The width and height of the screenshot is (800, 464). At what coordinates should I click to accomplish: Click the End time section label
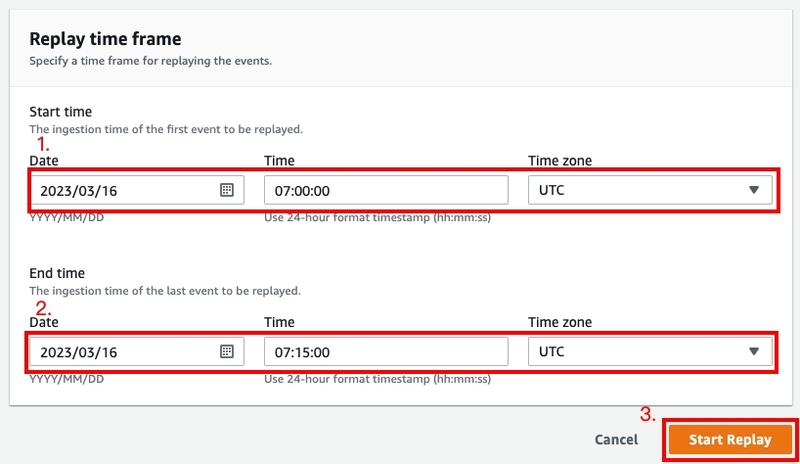coord(57,273)
